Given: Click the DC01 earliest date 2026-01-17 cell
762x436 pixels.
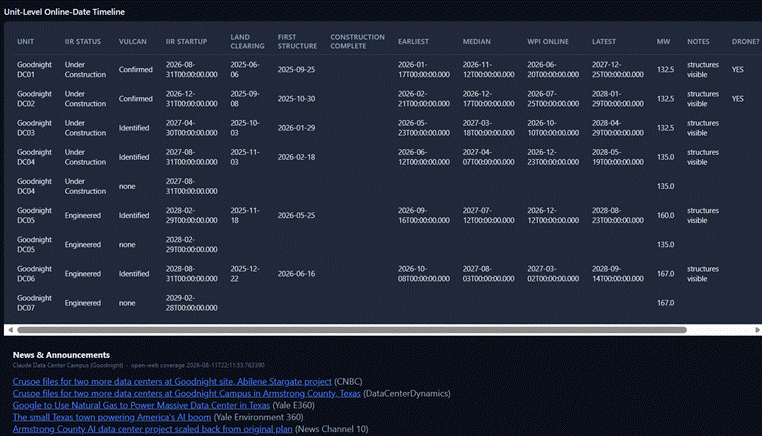Looking at the screenshot, I should 424,70.
